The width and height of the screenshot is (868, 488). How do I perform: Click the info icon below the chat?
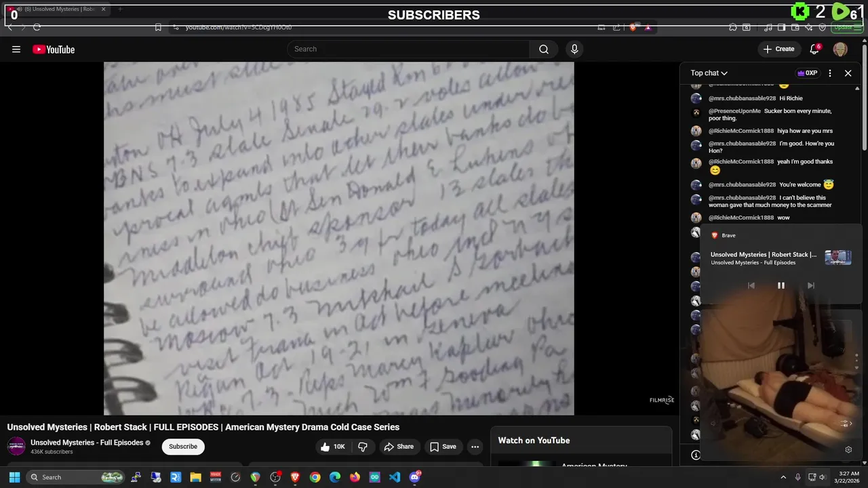tap(696, 455)
